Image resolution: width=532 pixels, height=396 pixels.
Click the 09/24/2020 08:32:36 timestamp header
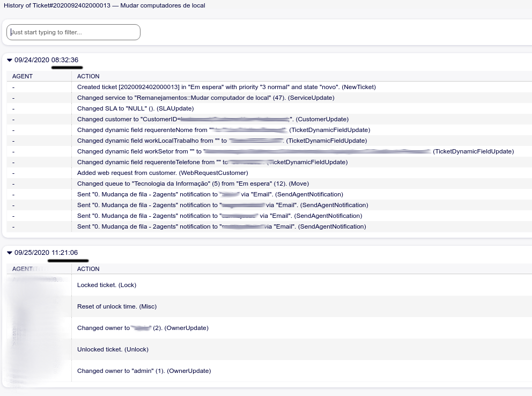46,60
